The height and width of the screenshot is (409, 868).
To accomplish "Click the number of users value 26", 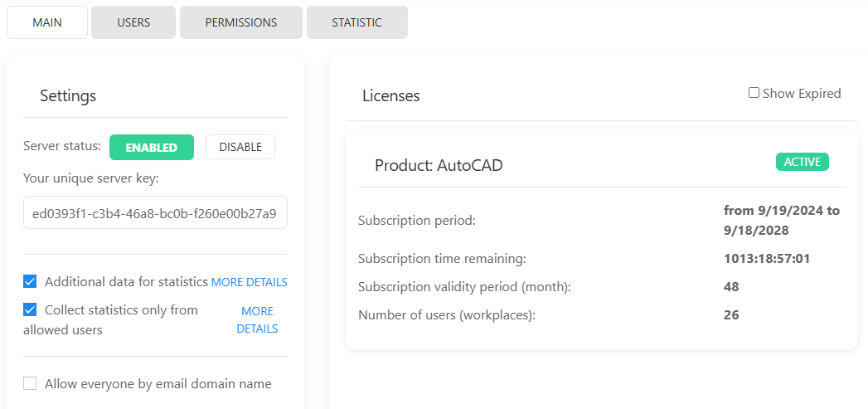I will pos(731,315).
